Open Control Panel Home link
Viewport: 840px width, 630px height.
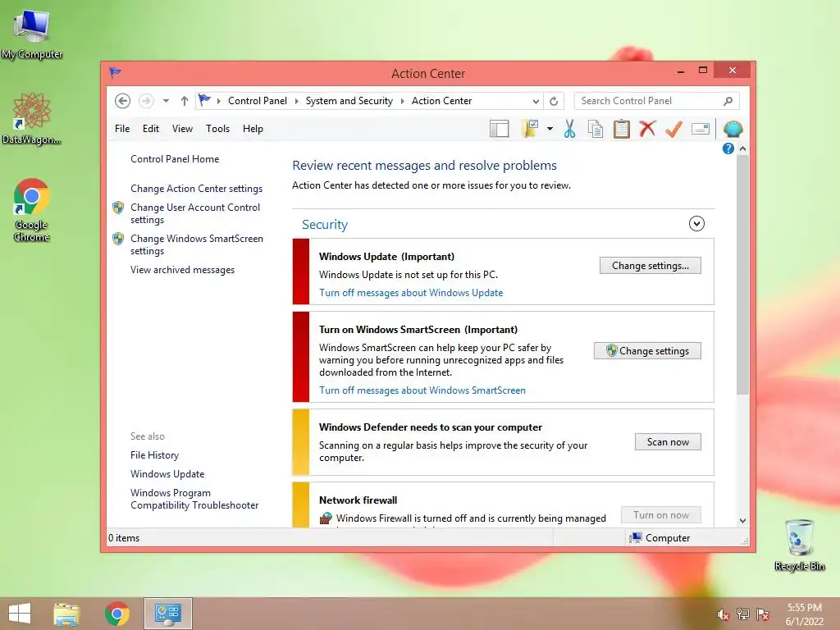(x=175, y=159)
